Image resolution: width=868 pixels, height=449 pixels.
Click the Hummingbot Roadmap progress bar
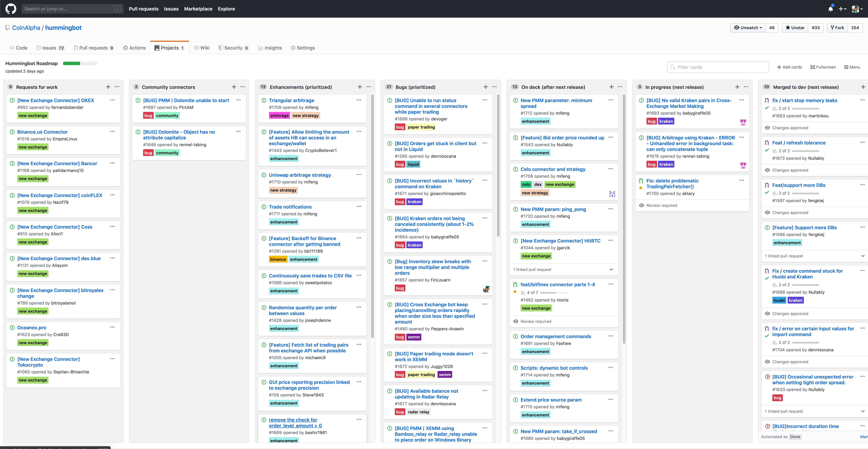[x=80, y=63]
